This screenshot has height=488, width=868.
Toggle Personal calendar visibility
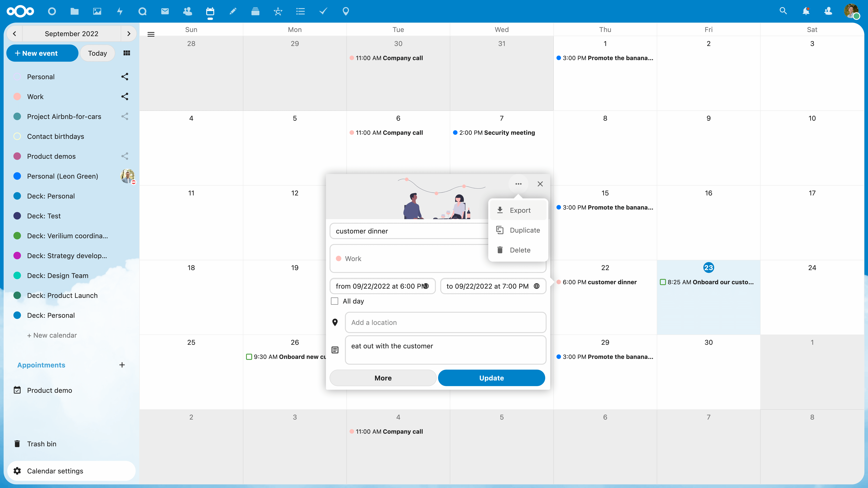17,77
